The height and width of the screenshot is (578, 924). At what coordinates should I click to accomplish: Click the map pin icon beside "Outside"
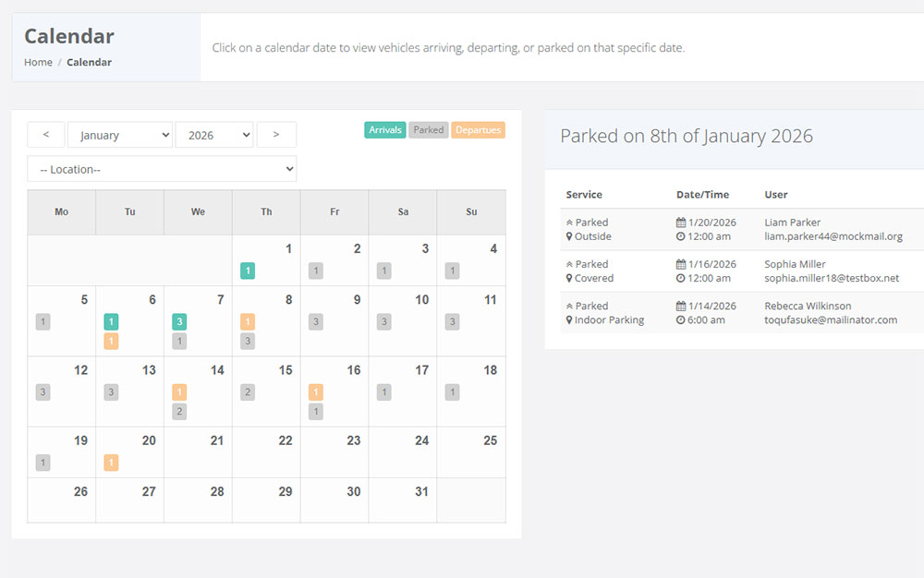[x=567, y=236]
